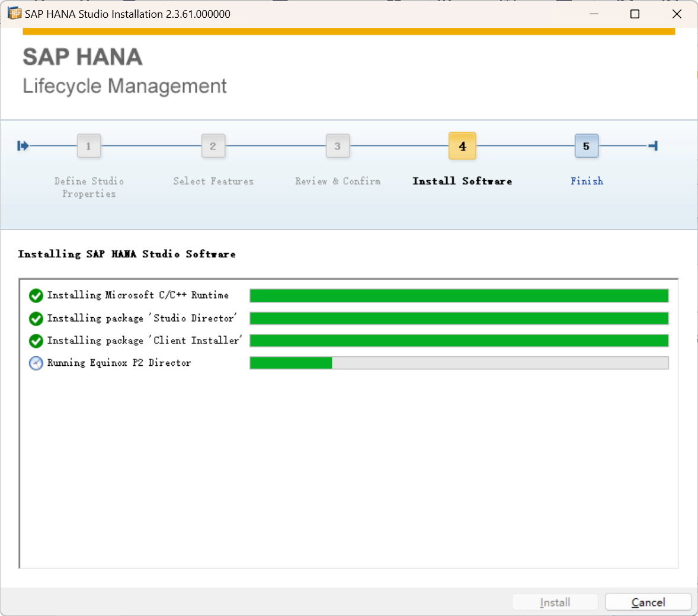
Task: Minimize the installer window
Action: point(594,14)
